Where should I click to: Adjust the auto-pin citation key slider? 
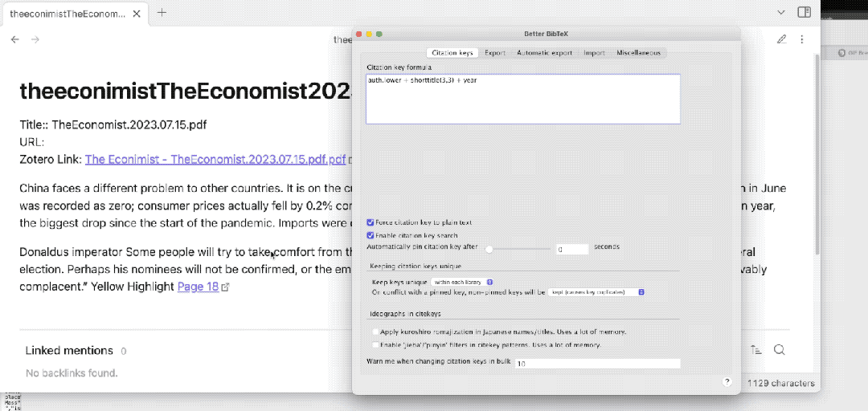(489, 250)
